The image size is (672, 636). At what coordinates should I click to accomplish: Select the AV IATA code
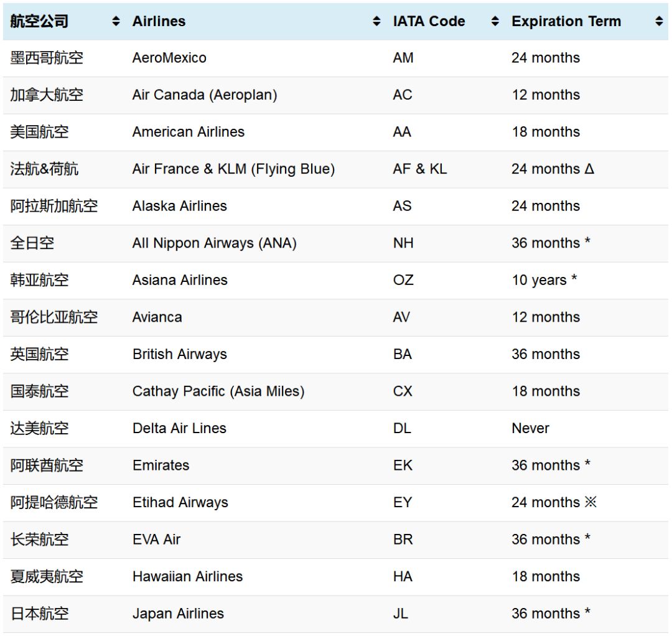click(401, 317)
